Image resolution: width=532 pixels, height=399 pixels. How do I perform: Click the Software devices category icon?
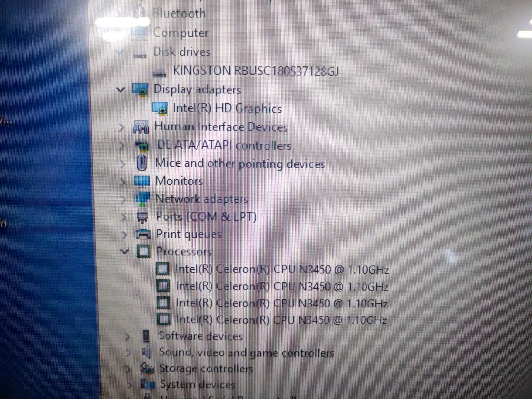click(x=146, y=336)
